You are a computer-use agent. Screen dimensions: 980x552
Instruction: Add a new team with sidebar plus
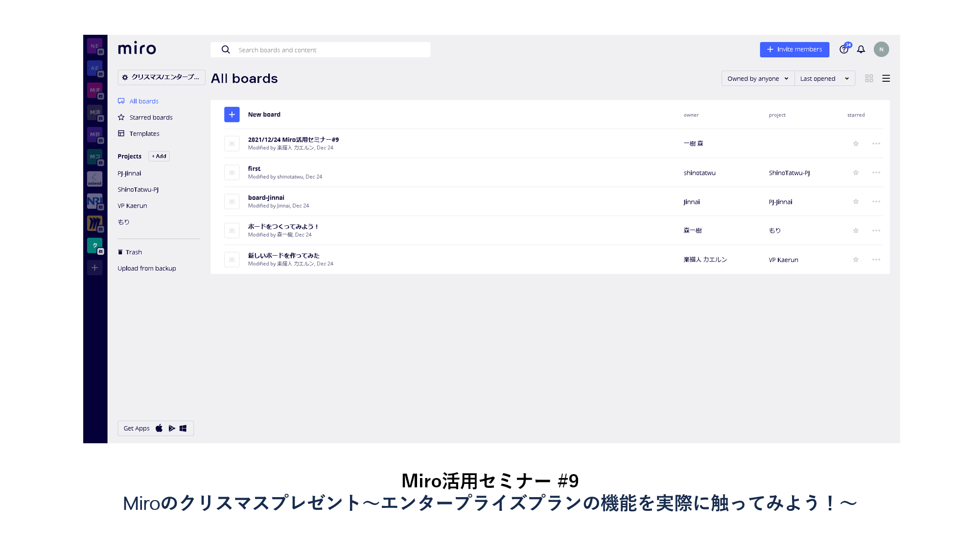pyautogui.click(x=94, y=268)
